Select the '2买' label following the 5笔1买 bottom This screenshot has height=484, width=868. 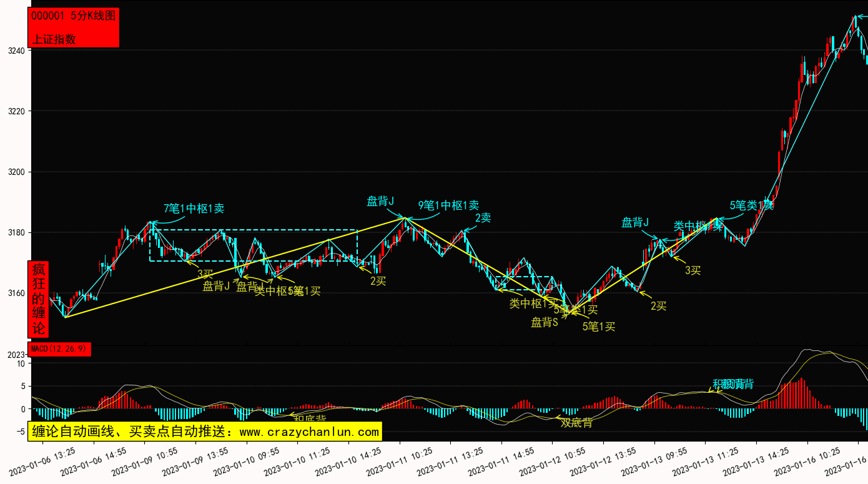tap(659, 305)
